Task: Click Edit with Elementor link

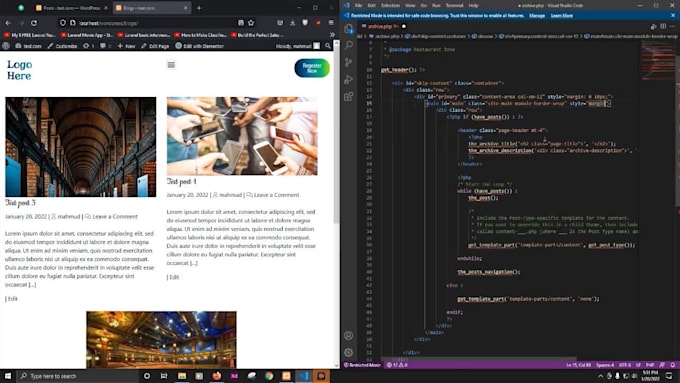Action: (x=199, y=46)
